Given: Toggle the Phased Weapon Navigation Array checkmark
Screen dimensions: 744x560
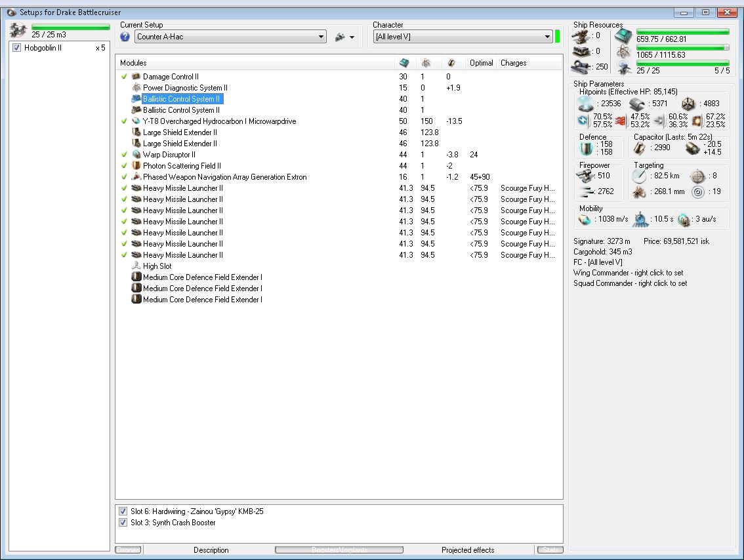Looking at the screenshot, I should [x=124, y=177].
